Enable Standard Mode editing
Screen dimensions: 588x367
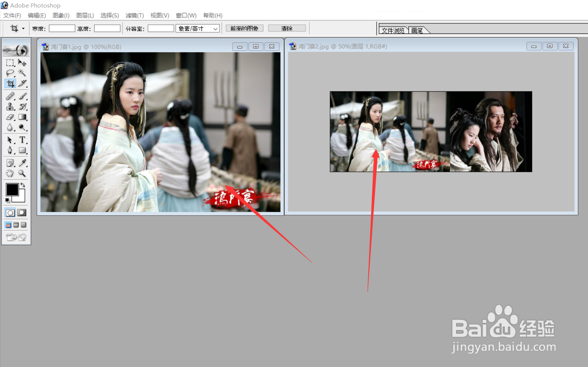[10, 213]
